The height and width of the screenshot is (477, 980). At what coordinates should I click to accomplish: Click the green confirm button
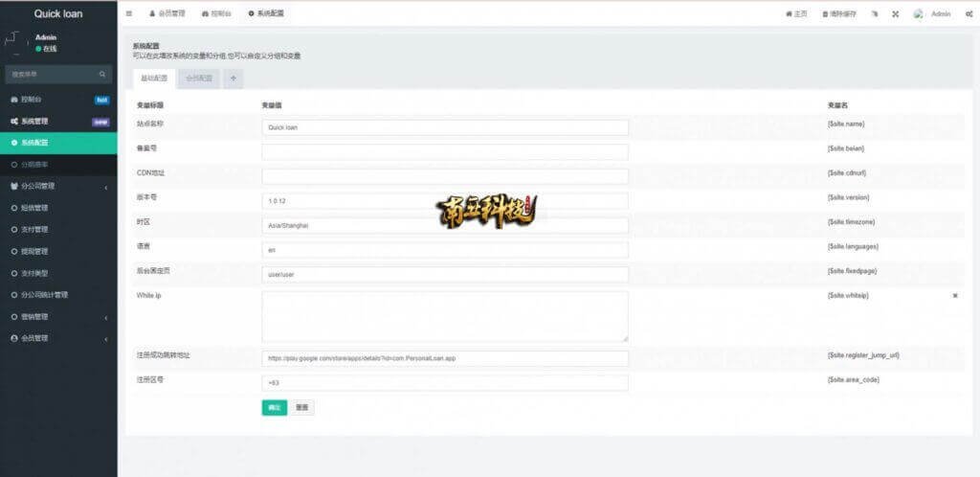[x=275, y=408]
